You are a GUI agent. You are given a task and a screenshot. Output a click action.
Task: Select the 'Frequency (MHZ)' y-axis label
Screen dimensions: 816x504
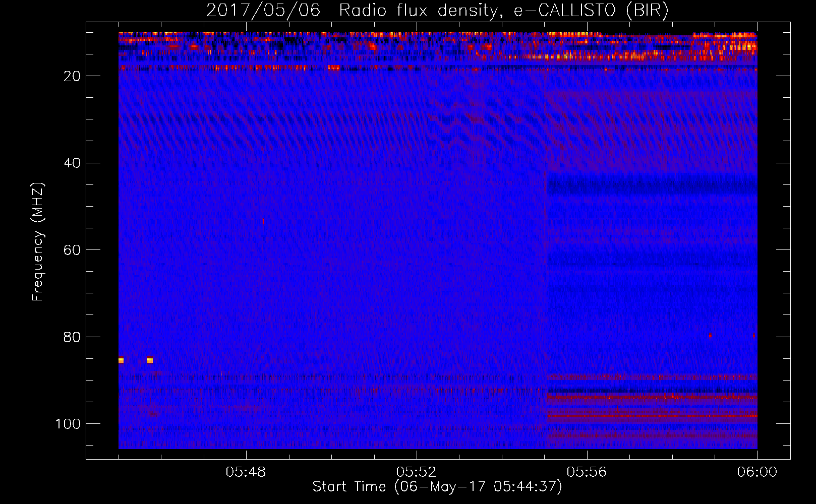coord(38,242)
